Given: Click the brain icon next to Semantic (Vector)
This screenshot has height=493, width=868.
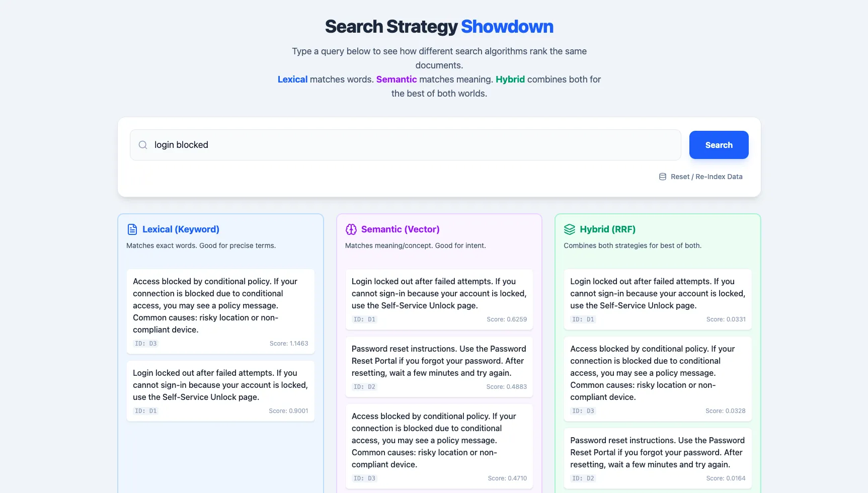Looking at the screenshot, I should (x=351, y=229).
